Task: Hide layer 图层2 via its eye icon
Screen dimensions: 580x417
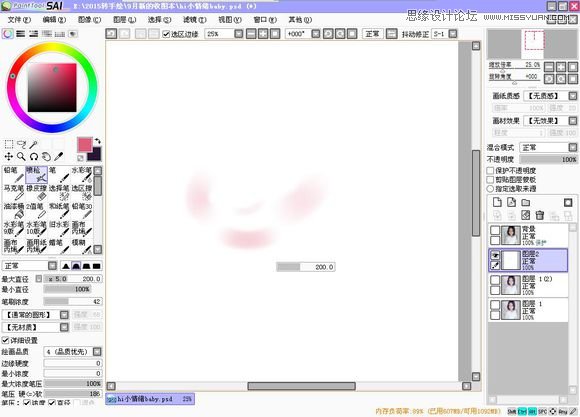Action: pyautogui.click(x=495, y=255)
